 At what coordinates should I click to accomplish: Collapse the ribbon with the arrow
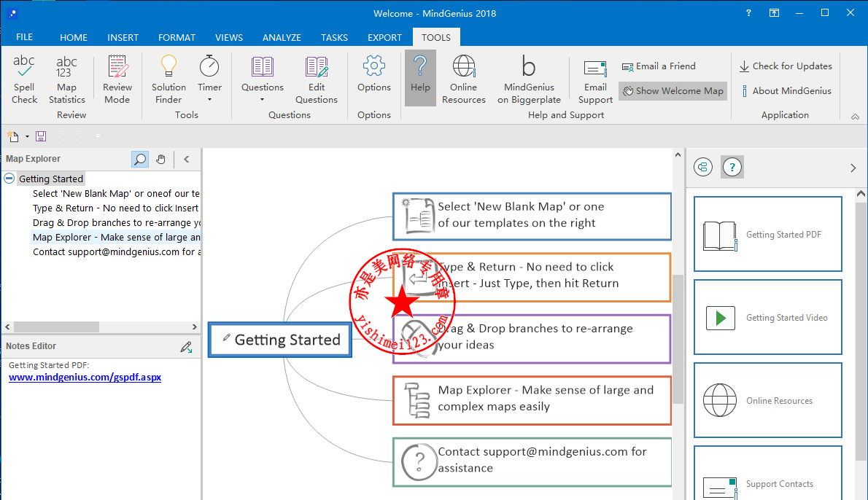(856, 117)
